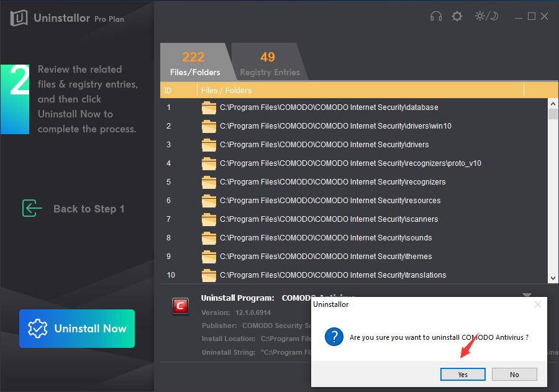Decline uninstall by clicking No

point(514,374)
